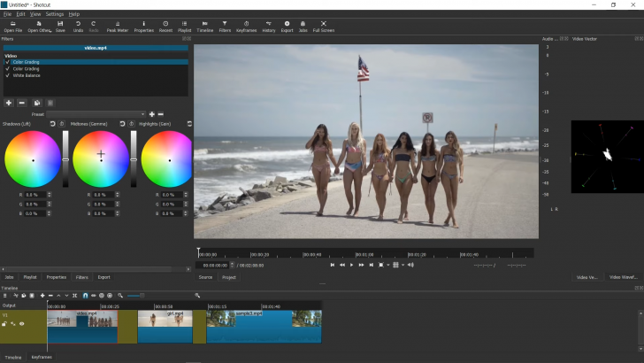Adjust the Midtones (Gamma) color wheel

pyautogui.click(x=101, y=159)
